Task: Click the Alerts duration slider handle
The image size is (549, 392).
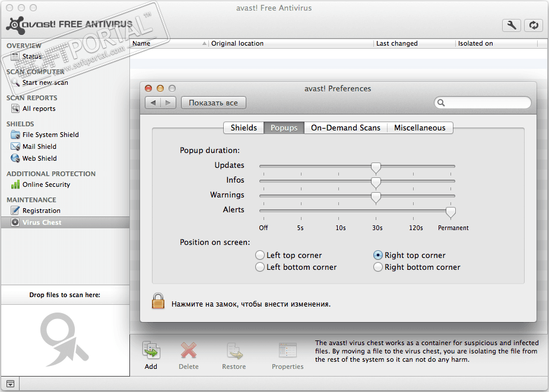Action: tap(450, 212)
